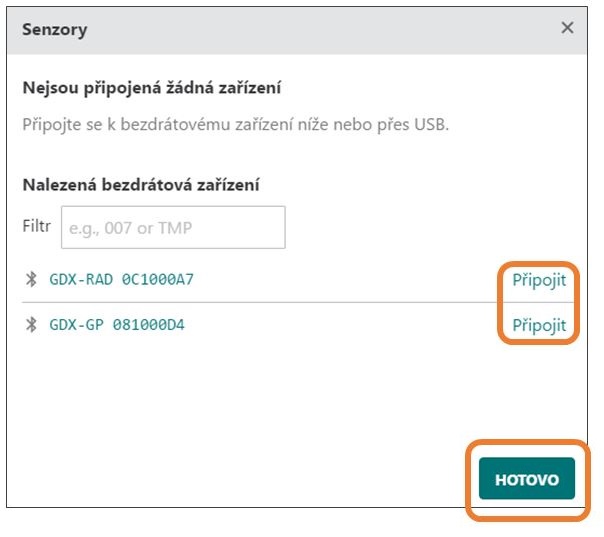Screen dimensions: 604x537
Task: Click the 'Nalezená bezdrátová zařízení' heading
Action: click(x=141, y=185)
